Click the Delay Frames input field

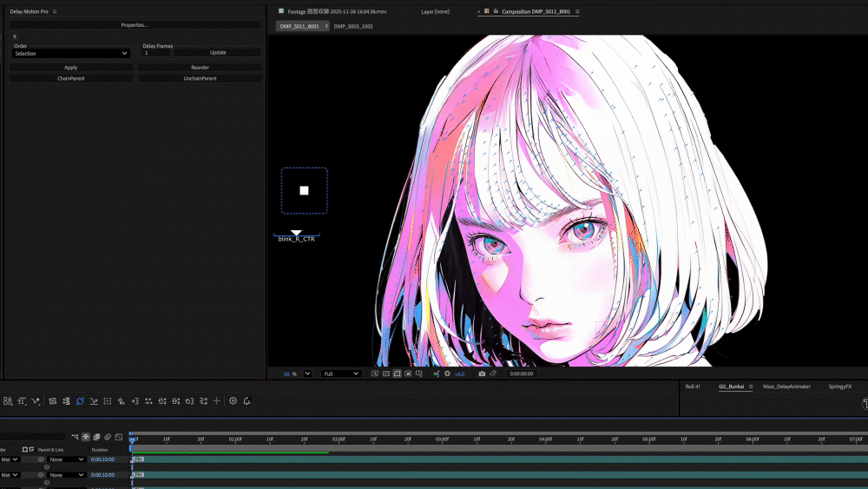tap(155, 53)
